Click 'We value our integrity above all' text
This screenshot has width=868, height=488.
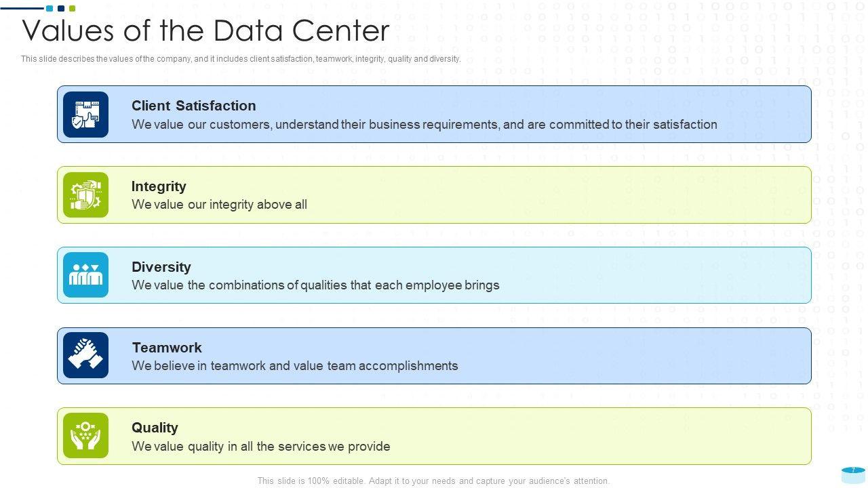point(219,205)
